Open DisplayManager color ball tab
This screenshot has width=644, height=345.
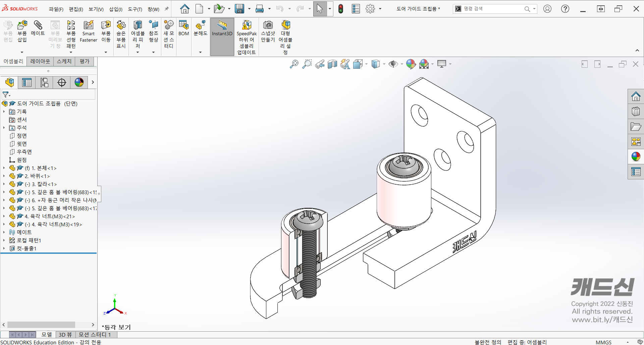point(79,82)
